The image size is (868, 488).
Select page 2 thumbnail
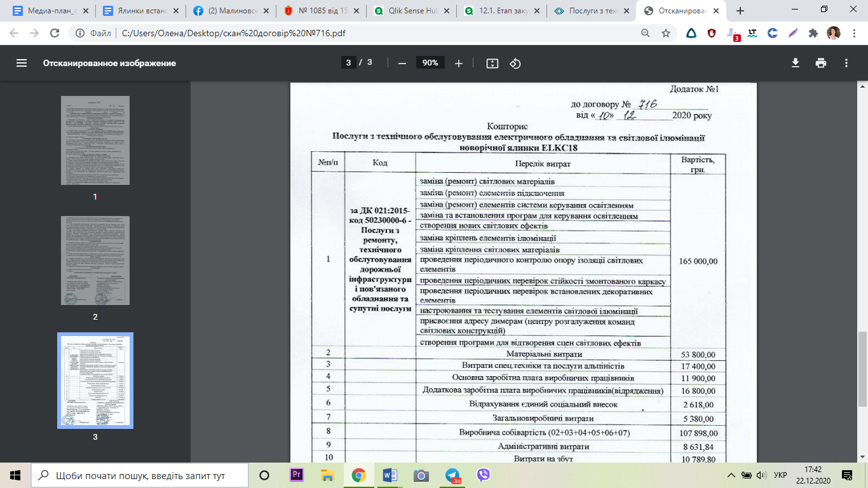(x=95, y=261)
